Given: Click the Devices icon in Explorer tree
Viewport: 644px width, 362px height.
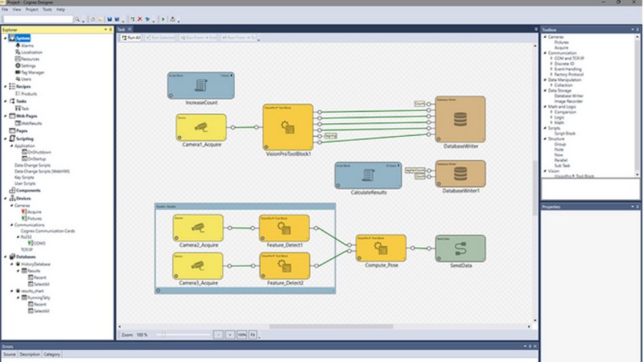Looking at the screenshot, I should click(x=12, y=198).
